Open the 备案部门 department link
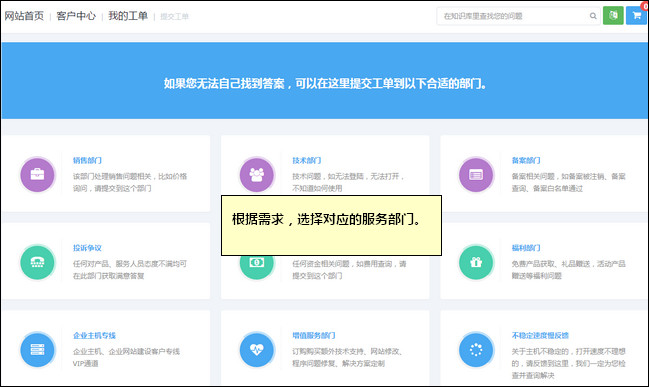 [x=526, y=161]
